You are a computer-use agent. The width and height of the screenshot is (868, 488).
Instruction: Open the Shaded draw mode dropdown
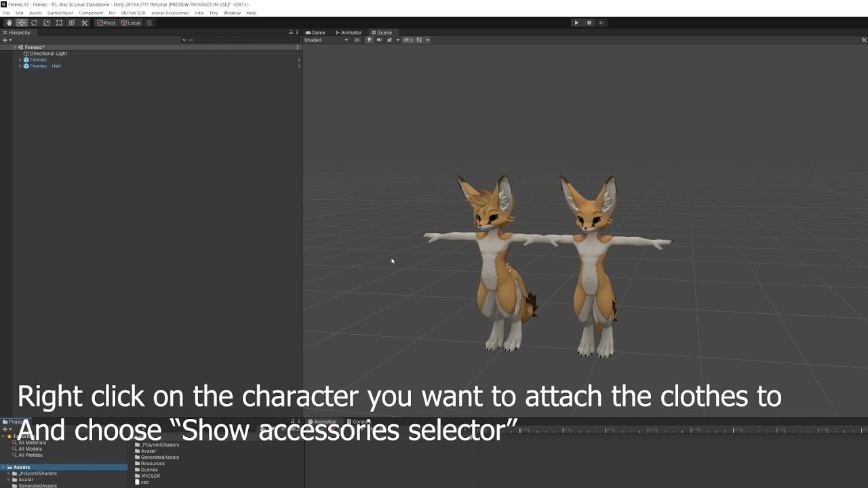[x=325, y=40]
